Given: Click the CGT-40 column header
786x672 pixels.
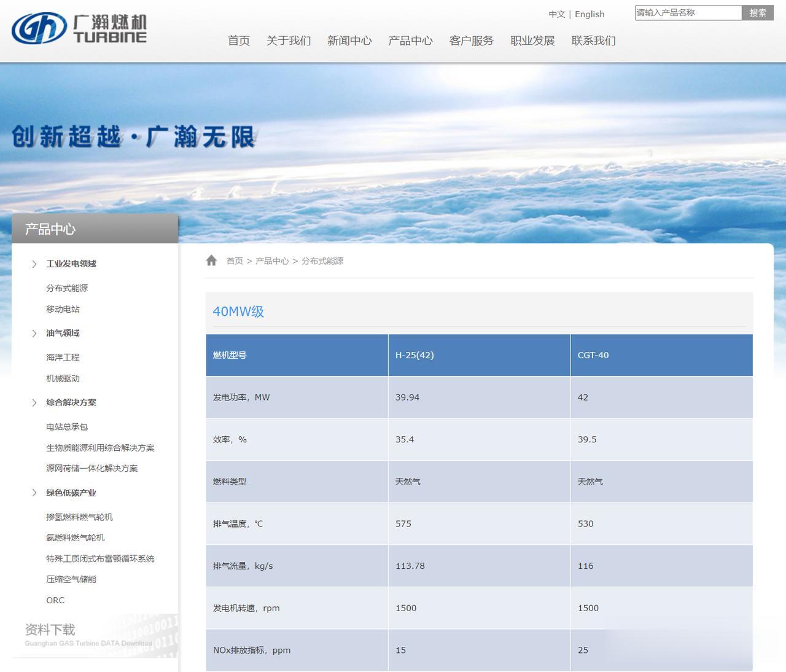Looking at the screenshot, I should pos(661,355).
